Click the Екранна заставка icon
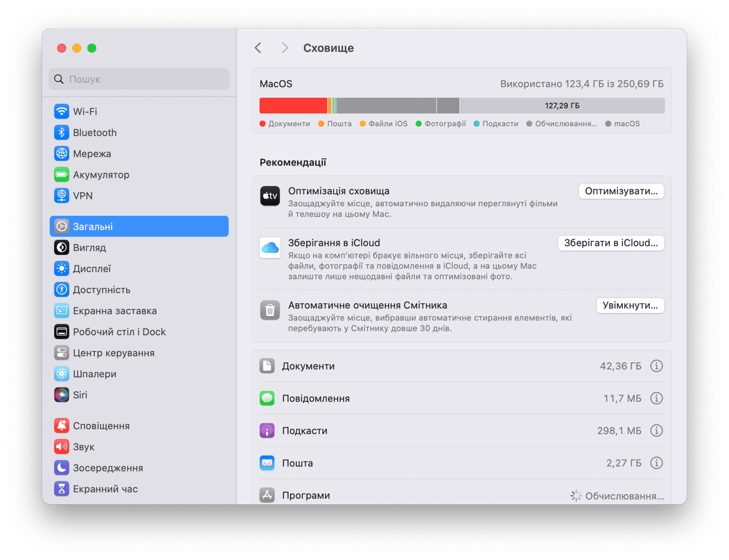The height and width of the screenshot is (560, 729). point(61,311)
